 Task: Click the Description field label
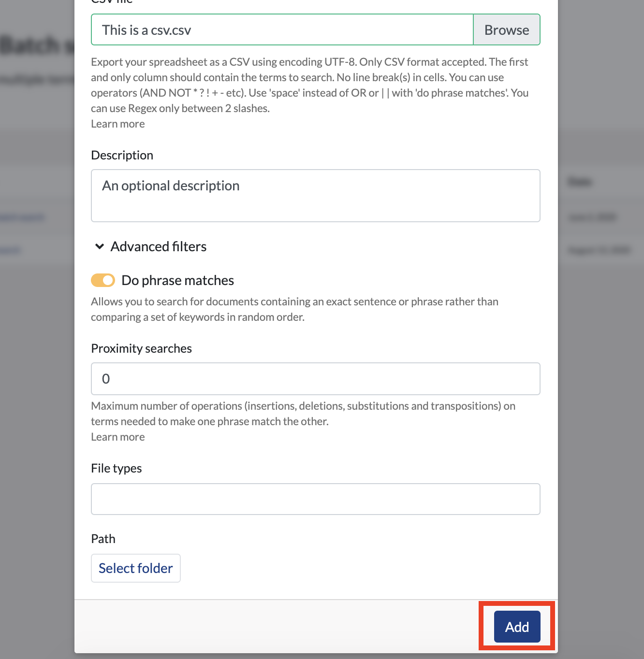click(x=122, y=155)
